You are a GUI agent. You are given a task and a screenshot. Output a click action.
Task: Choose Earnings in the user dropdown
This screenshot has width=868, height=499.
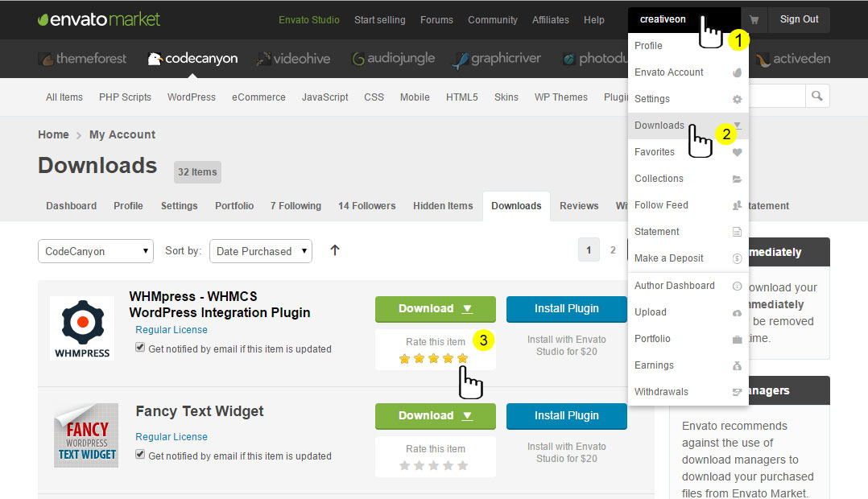(x=688, y=365)
